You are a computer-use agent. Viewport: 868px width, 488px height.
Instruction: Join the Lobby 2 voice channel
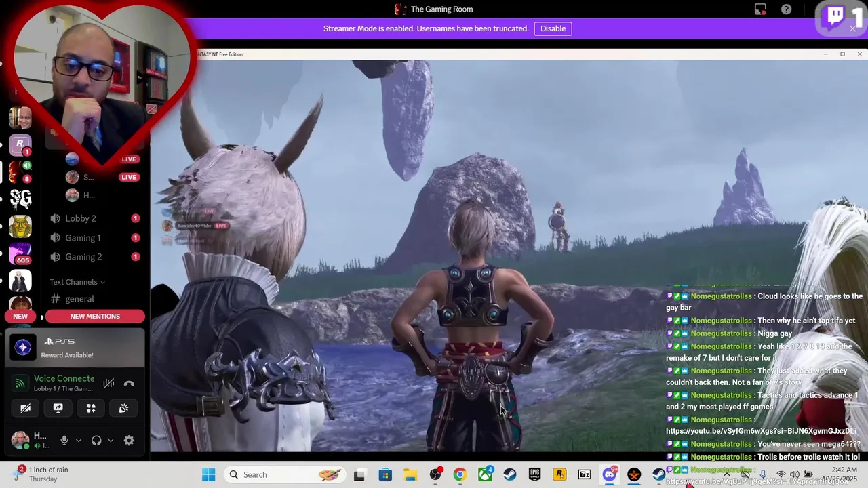(x=95, y=218)
